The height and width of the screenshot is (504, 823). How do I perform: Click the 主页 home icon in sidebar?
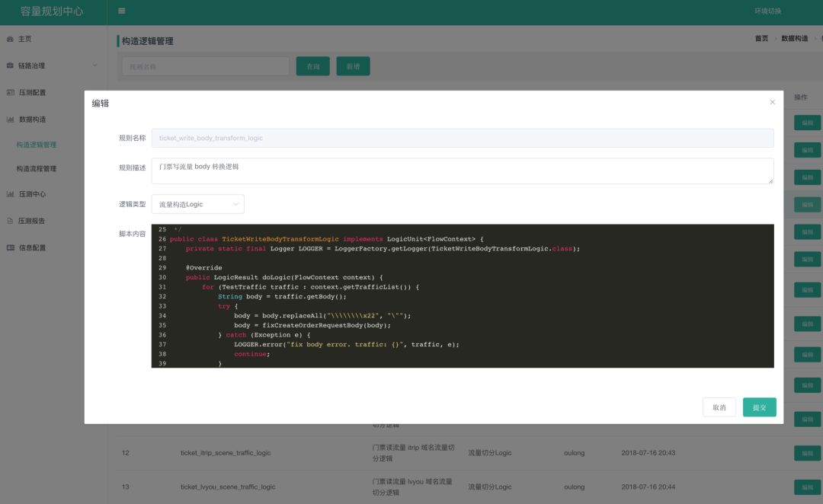[x=10, y=39]
